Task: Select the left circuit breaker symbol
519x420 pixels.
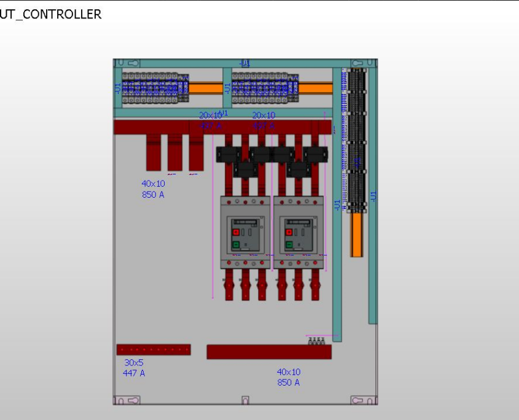Action: (244, 230)
